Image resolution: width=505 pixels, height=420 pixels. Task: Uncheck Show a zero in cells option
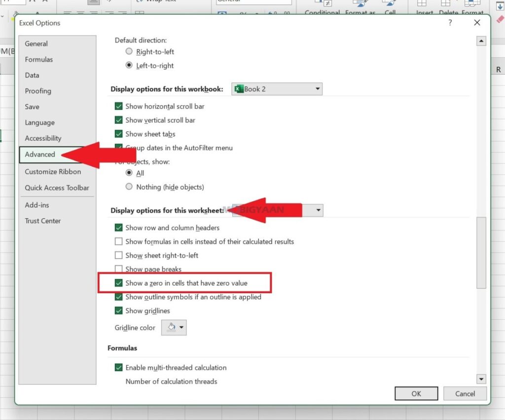119,283
